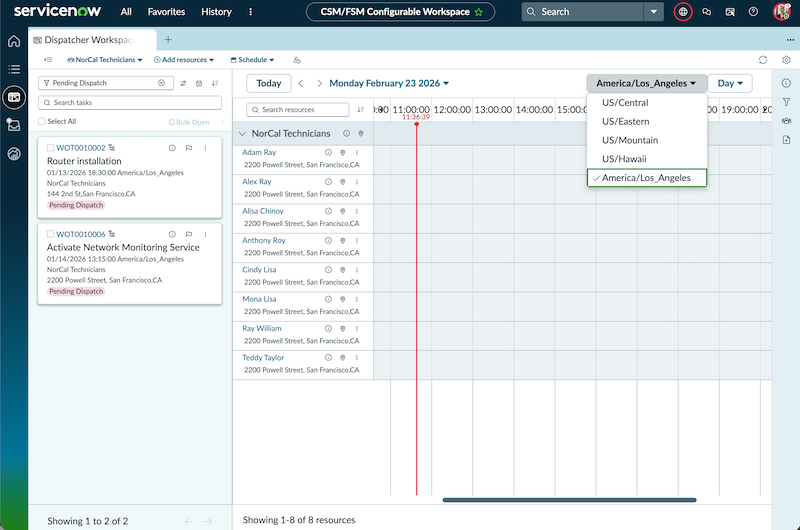Collapse the NorCal Technicians group
The image size is (800, 530).
pyautogui.click(x=242, y=134)
